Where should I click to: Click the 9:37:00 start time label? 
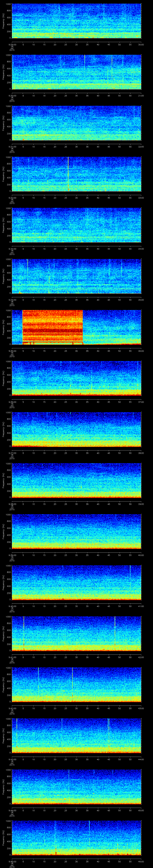point(12,453)
